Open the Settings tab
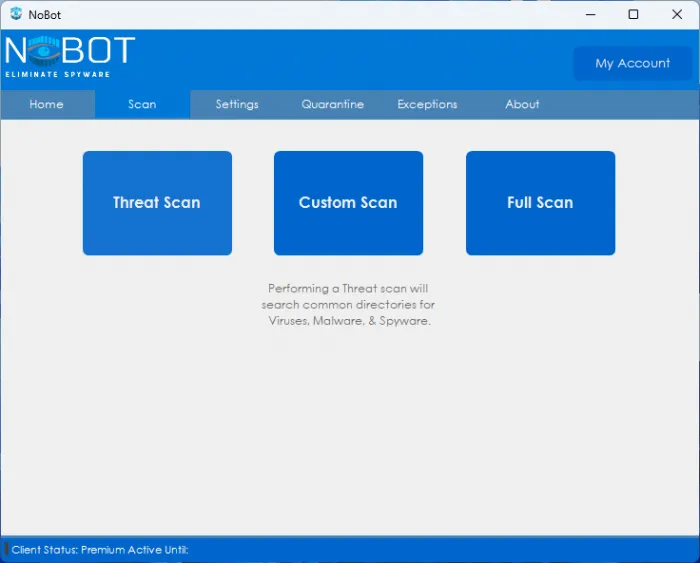The height and width of the screenshot is (563, 700). pyautogui.click(x=237, y=104)
